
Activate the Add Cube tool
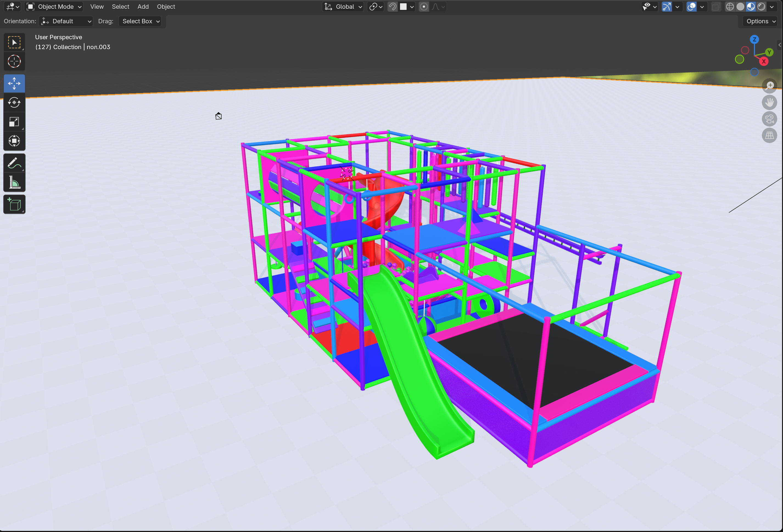pyautogui.click(x=14, y=204)
